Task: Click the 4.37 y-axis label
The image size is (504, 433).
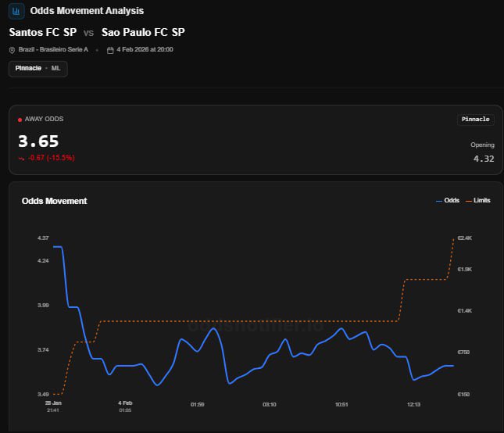Action: click(43, 238)
